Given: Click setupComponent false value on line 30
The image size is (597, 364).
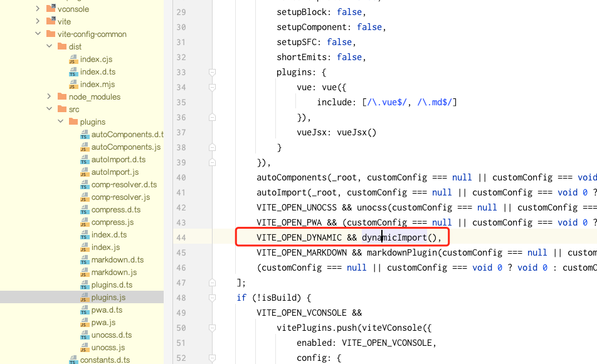Looking at the screenshot, I should point(369,27).
